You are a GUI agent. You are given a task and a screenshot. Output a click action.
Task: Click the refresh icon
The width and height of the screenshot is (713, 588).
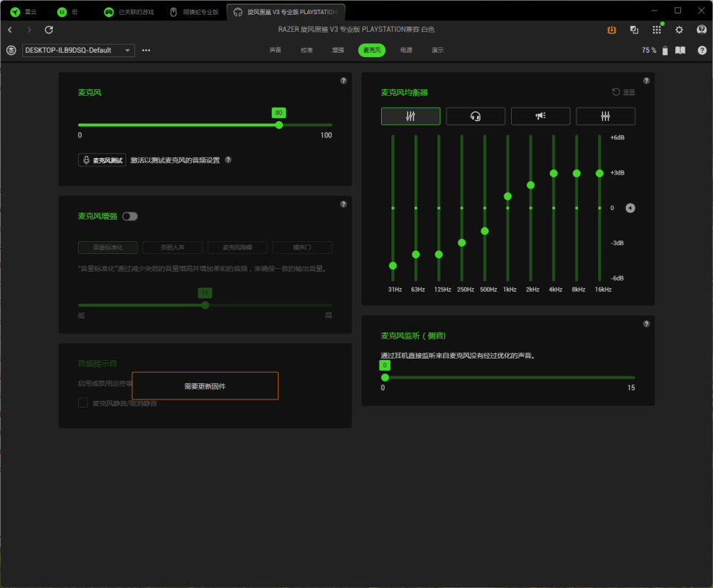click(x=49, y=30)
